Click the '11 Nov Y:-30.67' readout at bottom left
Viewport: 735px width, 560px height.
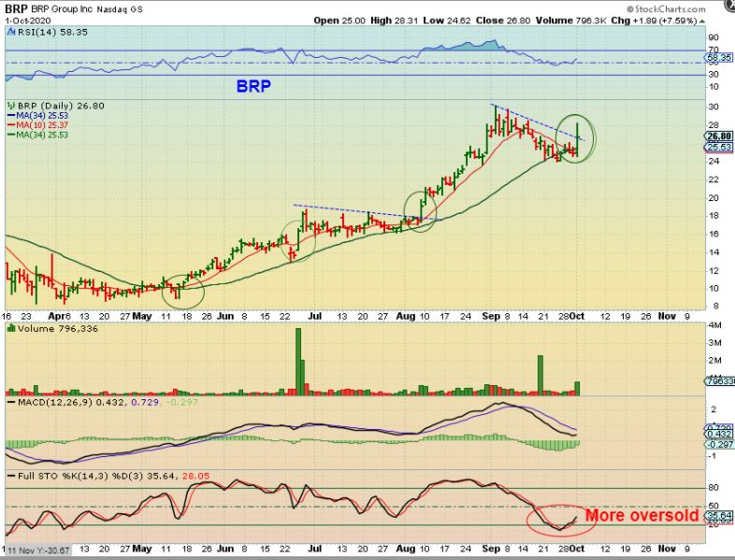click(37, 550)
